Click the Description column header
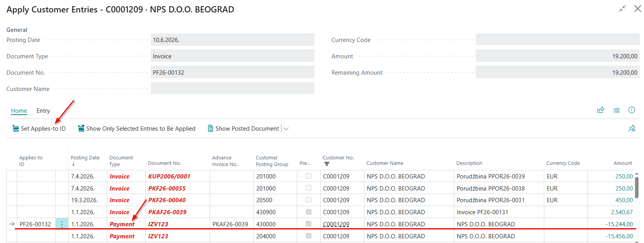Screen dimensions: 644x243 tap(469, 163)
